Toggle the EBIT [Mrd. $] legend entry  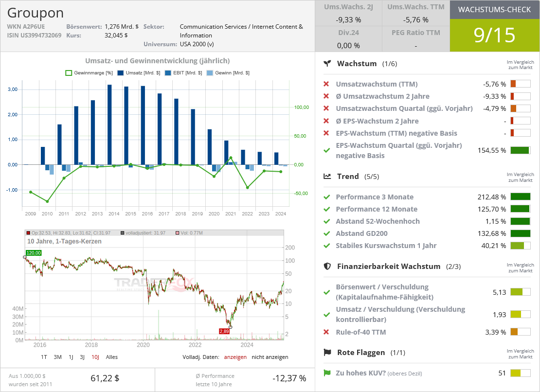(x=183, y=73)
